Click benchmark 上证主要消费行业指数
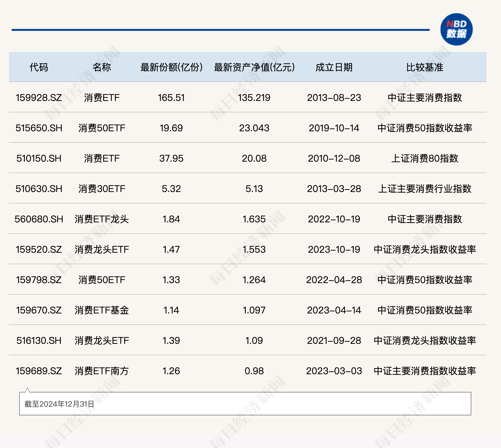Screen dimensions: 501x448 pyautogui.click(x=425, y=189)
